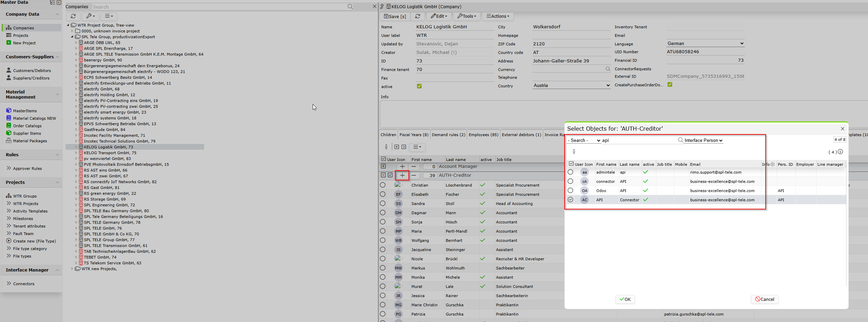Expand the KELOG Transport GmbH, 75 tree node

pos(76,153)
